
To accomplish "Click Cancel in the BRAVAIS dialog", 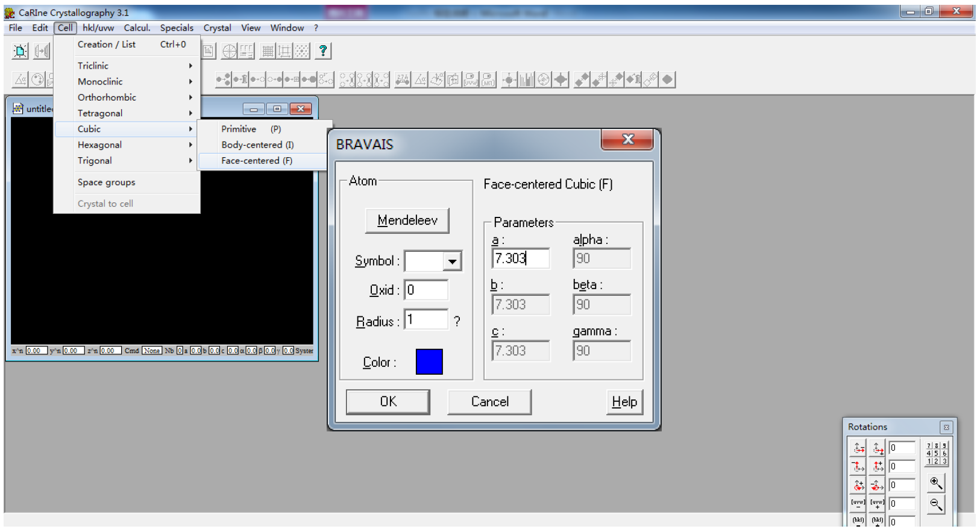I will pos(489,402).
